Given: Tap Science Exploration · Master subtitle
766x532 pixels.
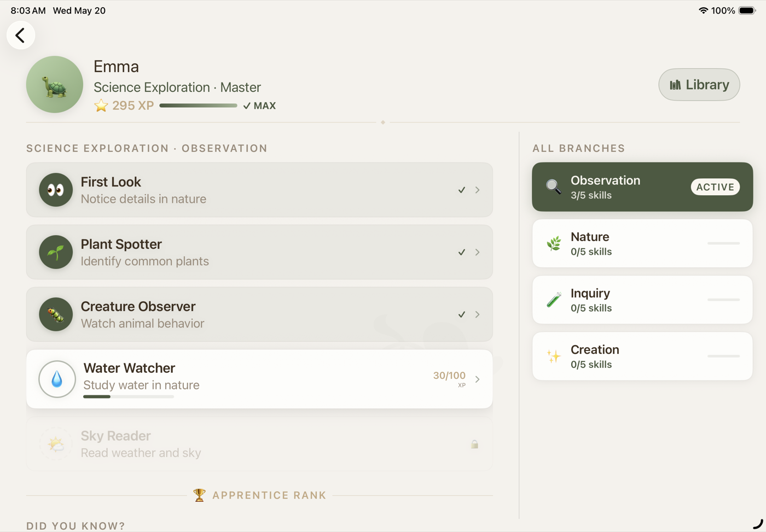Looking at the screenshot, I should pyautogui.click(x=177, y=87).
